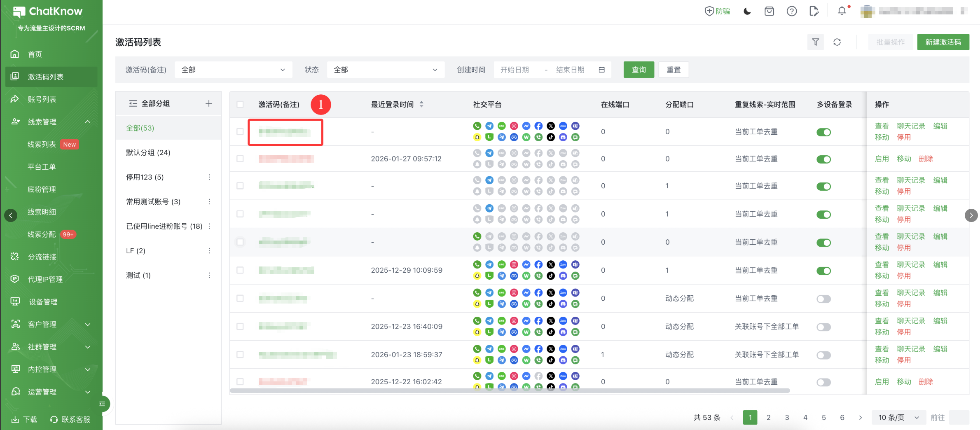The width and height of the screenshot is (980, 430).
Task: Open more options for 停用123 group
Action: [x=209, y=177]
